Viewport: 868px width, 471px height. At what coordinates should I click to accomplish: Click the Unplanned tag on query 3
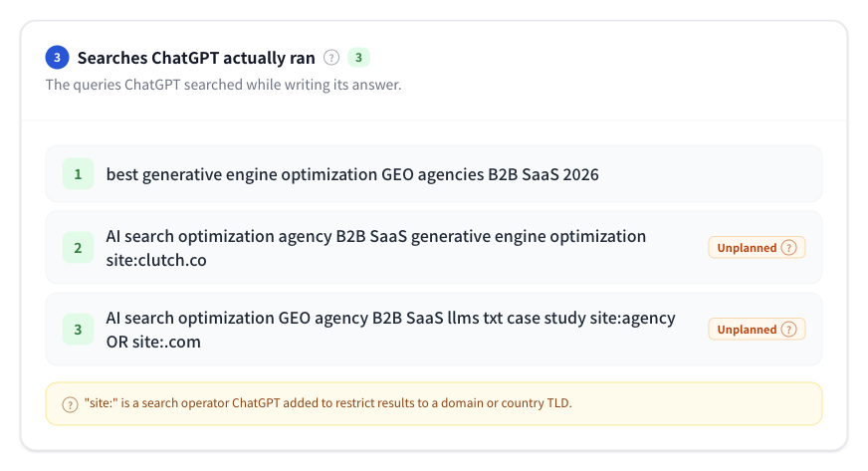pos(757,330)
